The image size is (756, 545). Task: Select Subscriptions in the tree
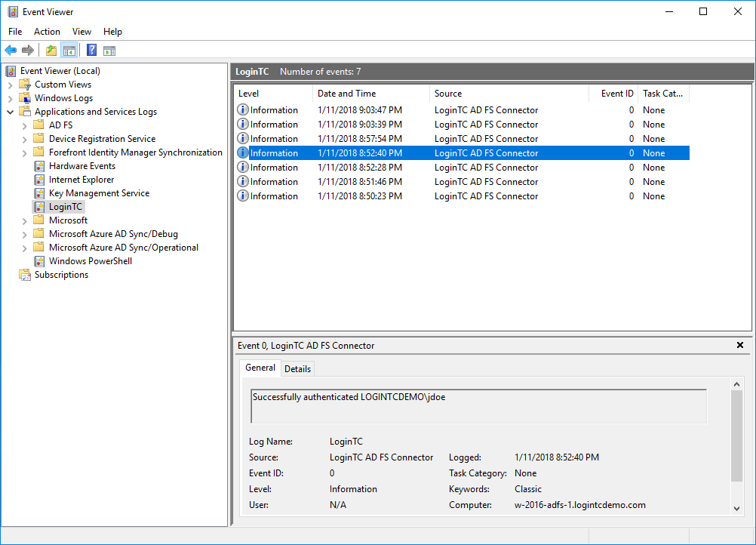pyautogui.click(x=61, y=275)
